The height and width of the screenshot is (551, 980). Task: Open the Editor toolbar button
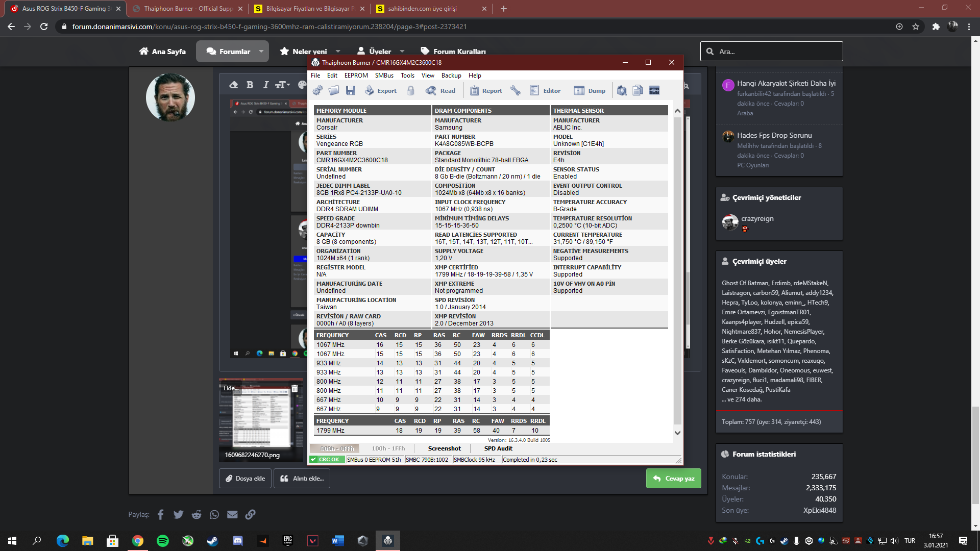545,90
